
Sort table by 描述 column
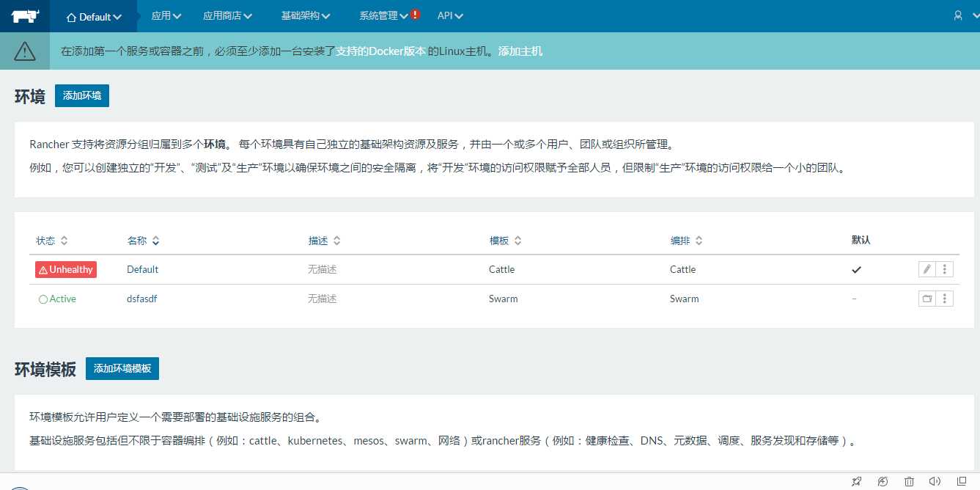click(324, 241)
